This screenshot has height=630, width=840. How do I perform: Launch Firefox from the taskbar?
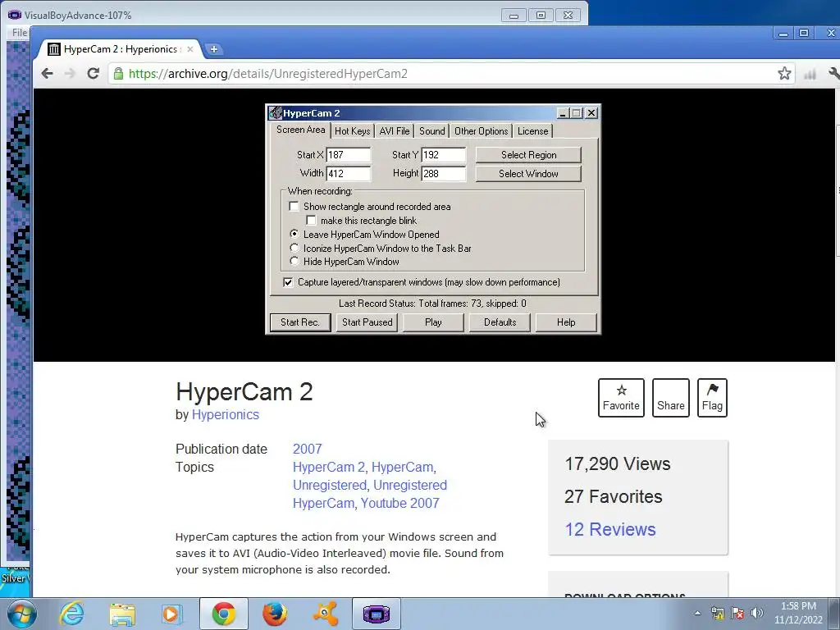point(274,614)
